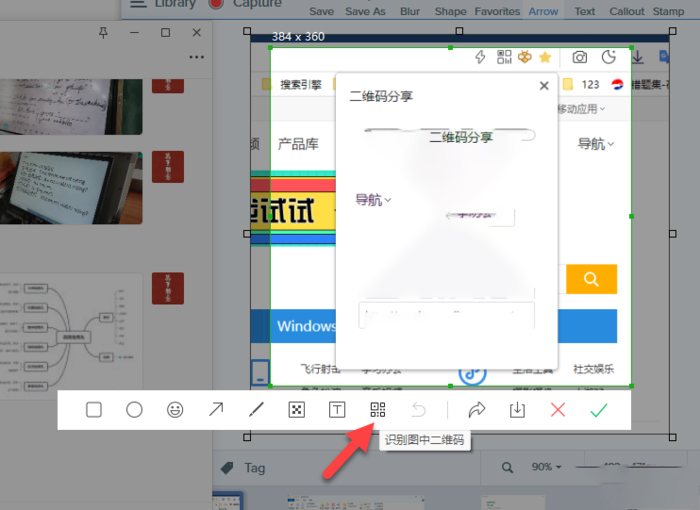This screenshot has height=510, width=700.
Task: Save screenshot to file
Action: [x=517, y=410]
